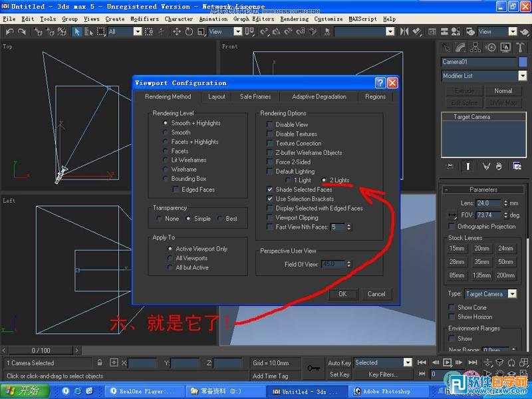Select the 35mm stock lens
This screenshot has height=399, width=532.
pos(481,261)
